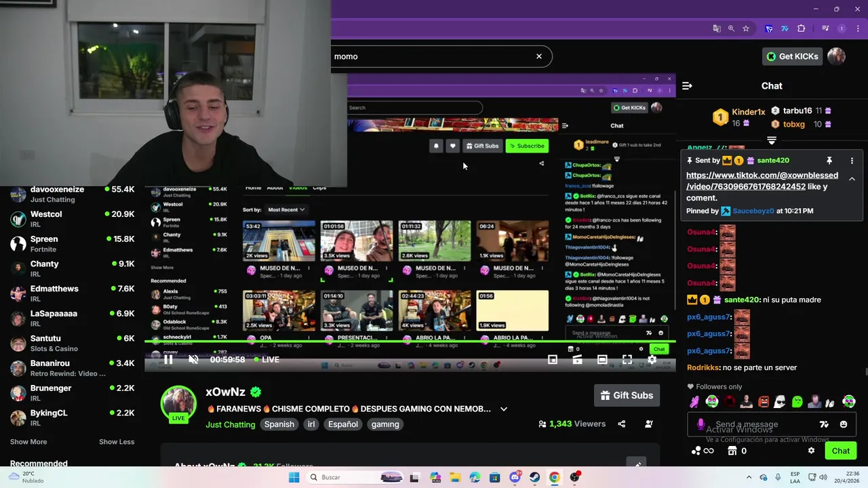Open Chrome translate page icon

[717, 28]
